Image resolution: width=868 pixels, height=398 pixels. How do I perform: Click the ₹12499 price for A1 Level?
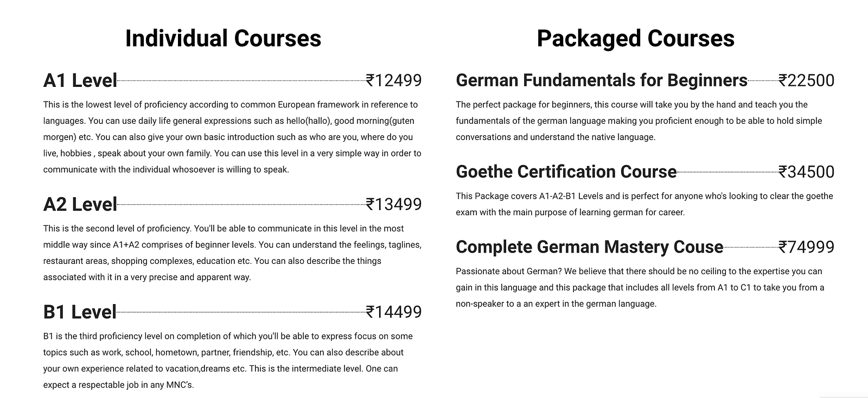tap(394, 80)
